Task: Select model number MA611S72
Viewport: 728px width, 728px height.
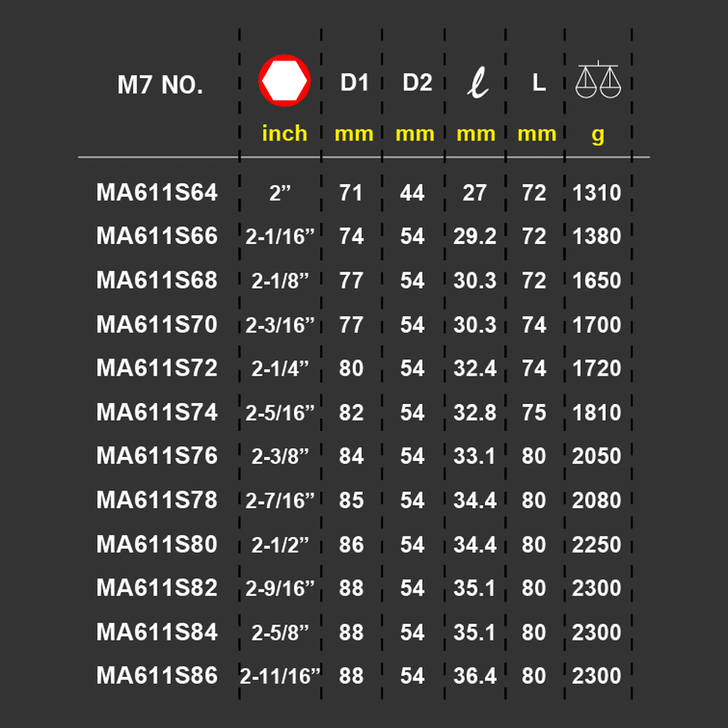Action: tap(157, 368)
